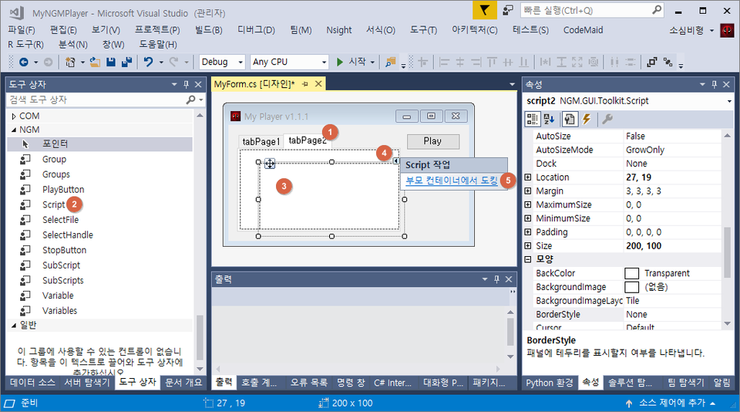Open the script2 object selector dropdown

pyautogui.click(x=729, y=101)
